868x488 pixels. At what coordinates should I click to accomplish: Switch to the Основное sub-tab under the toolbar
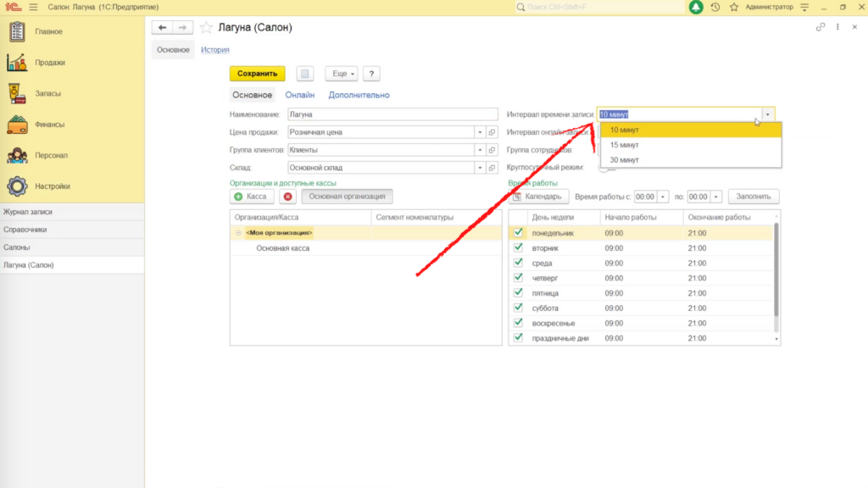tap(252, 95)
